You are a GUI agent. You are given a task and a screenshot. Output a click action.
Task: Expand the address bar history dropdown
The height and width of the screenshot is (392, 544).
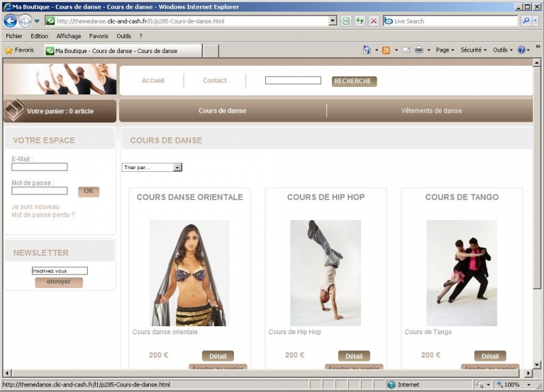coord(333,21)
